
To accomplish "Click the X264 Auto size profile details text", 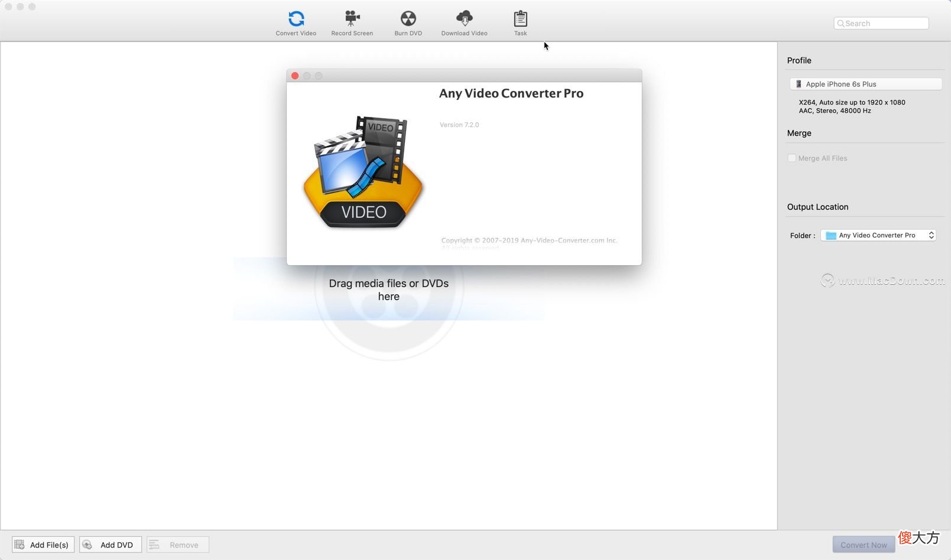I will [x=852, y=102].
